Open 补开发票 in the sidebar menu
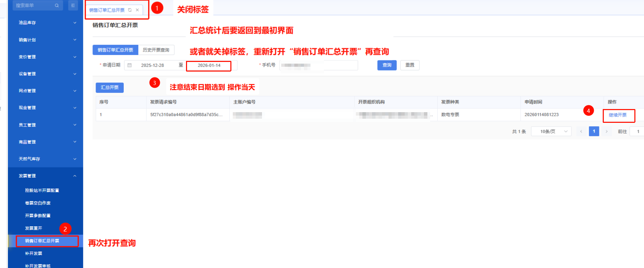 (x=34, y=254)
